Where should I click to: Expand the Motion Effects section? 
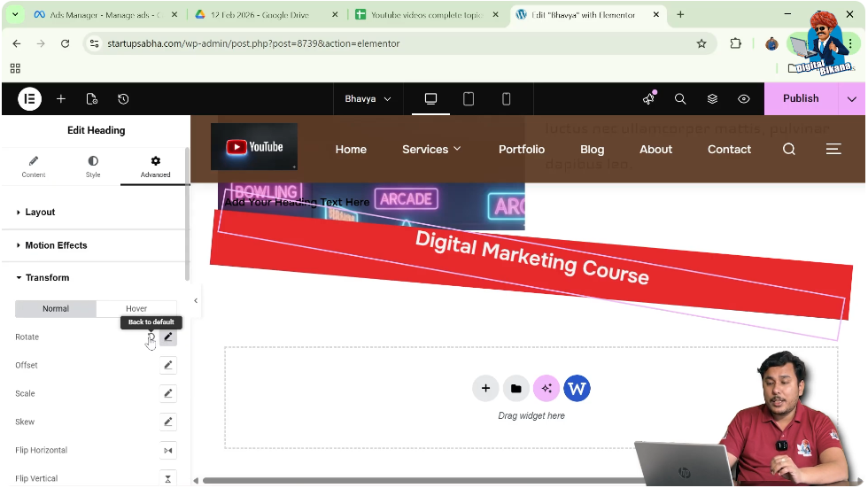point(56,245)
